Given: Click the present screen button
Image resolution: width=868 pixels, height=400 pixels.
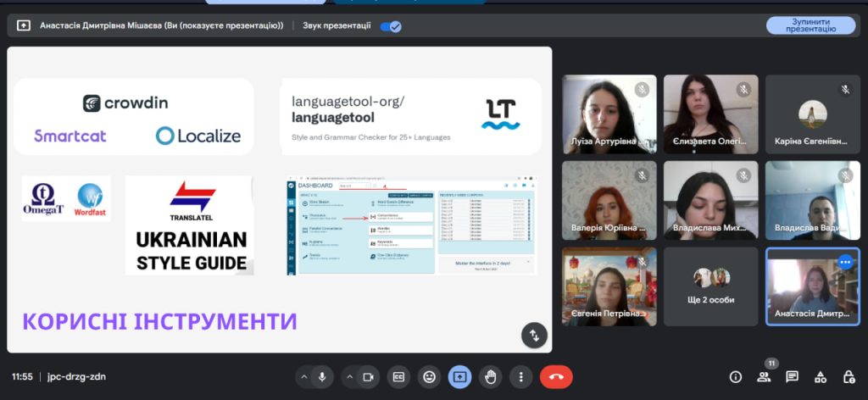Looking at the screenshot, I should point(459,377).
